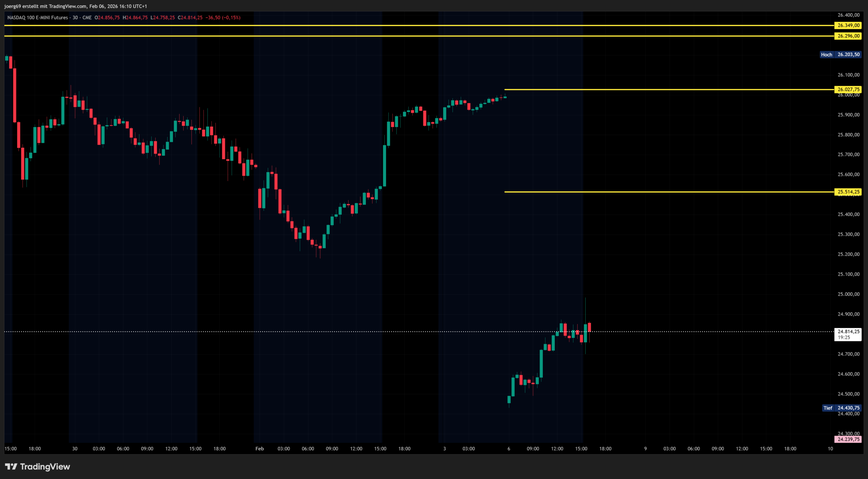The height and width of the screenshot is (479, 868).
Task: Click the Feb date on time axis
Action: (x=260, y=449)
